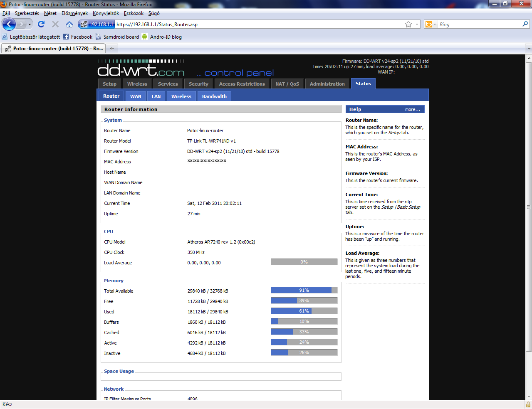Viewport: 532px width, 409px height.
Task: Click the Router Model value TP-Link TL-WR741ND v1
Action: coord(211,141)
